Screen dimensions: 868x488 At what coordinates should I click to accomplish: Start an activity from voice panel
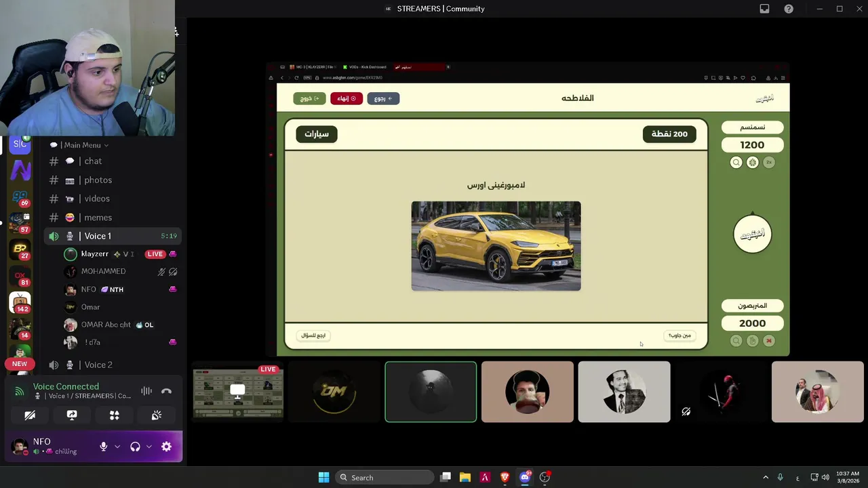click(x=114, y=415)
